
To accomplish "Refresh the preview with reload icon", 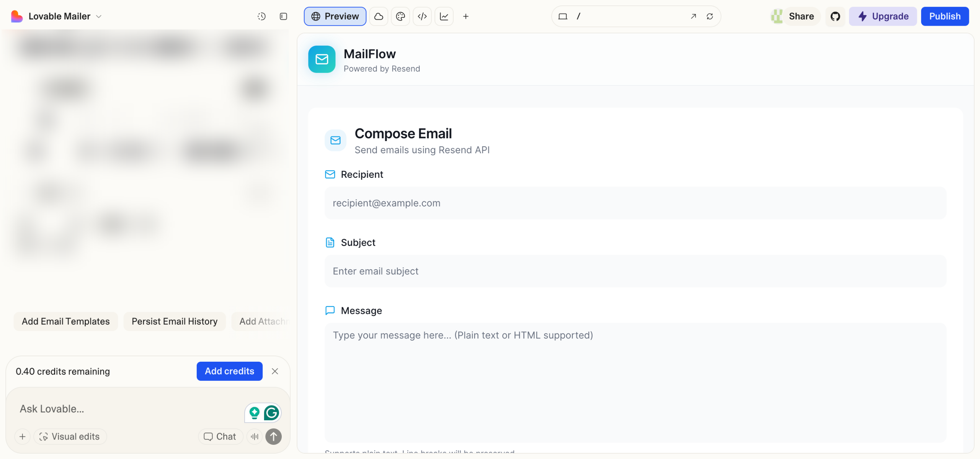I will (x=710, y=16).
